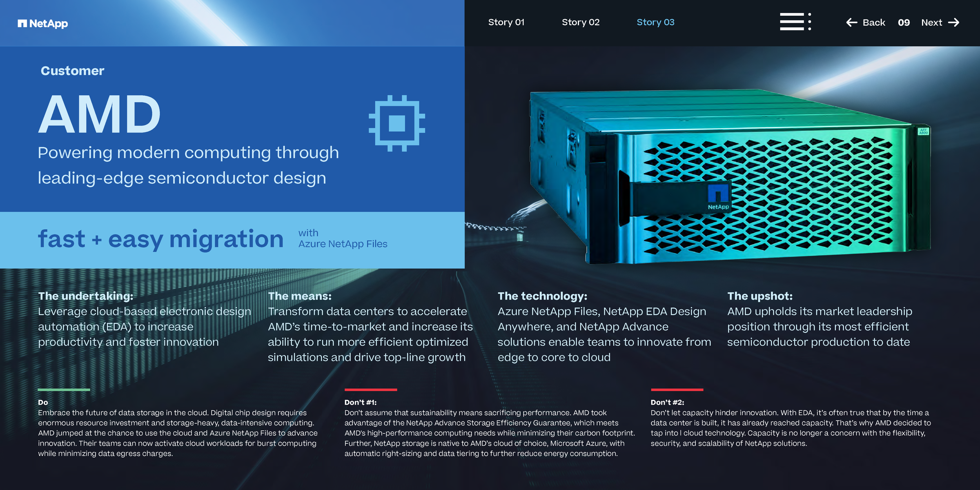Open the hamburger menu icon
Image resolution: width=980 pixels, height=490 pixels.
[795, 22]
